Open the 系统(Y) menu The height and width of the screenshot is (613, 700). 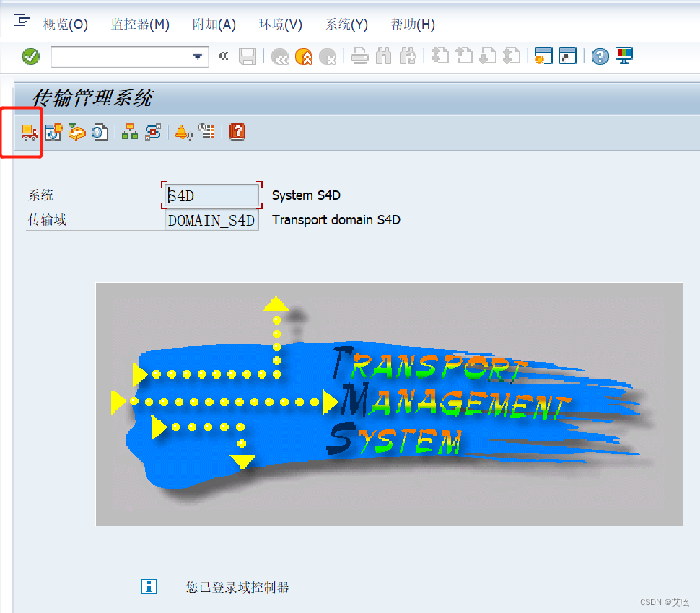(346, 24)
